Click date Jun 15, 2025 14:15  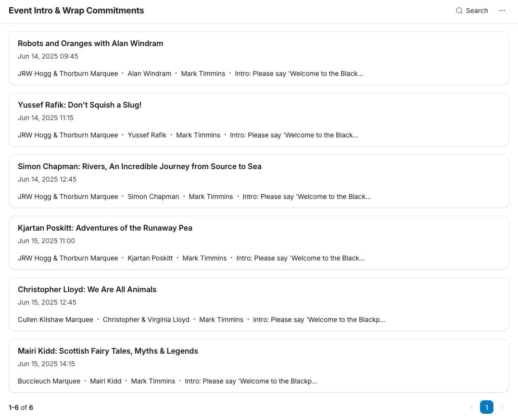46,364
